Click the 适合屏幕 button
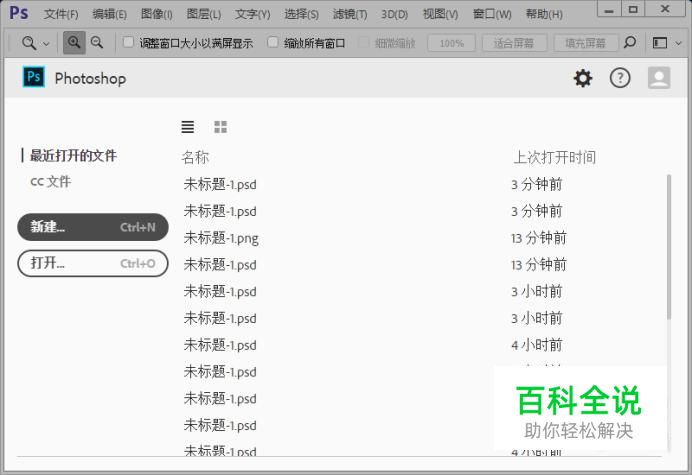The height and width of the screenshot is (475, 692). (514, 43)
